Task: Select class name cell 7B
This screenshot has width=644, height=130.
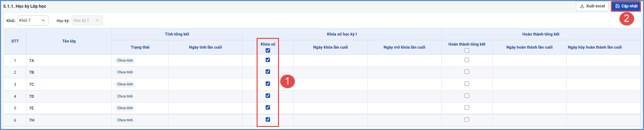Action: tap(69, 72)
